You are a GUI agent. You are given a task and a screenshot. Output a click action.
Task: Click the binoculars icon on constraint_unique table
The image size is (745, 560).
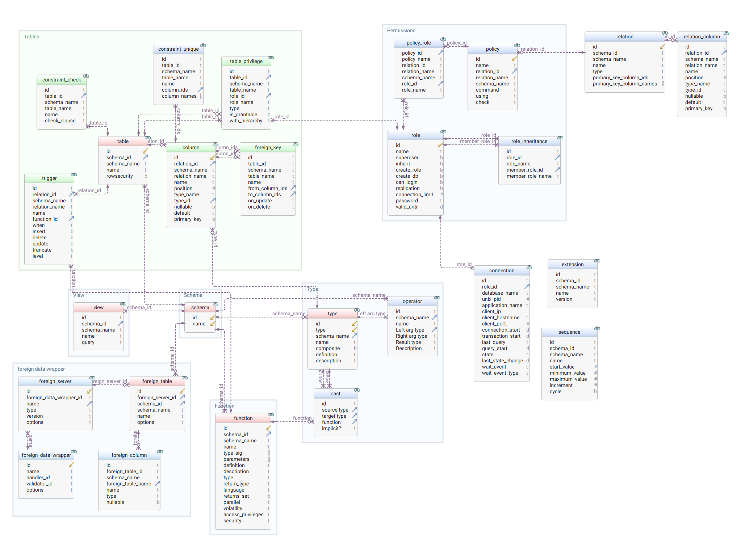[x=203, y=46]
